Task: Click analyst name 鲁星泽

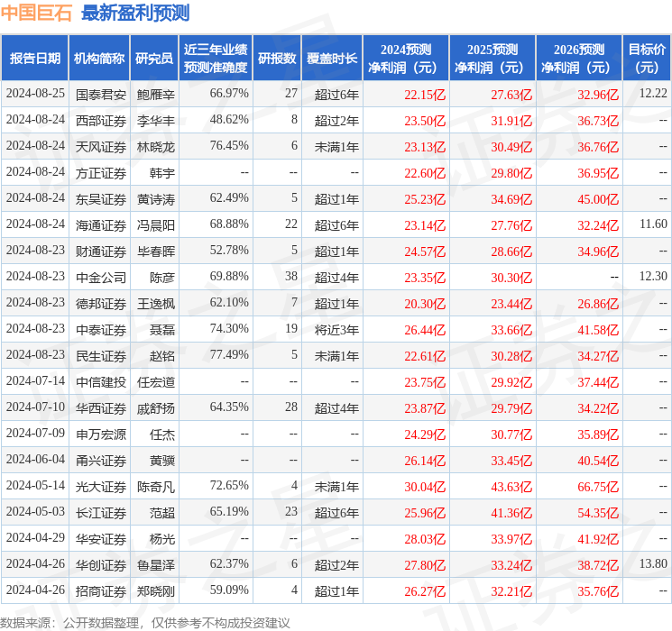Action: (156, 564)
